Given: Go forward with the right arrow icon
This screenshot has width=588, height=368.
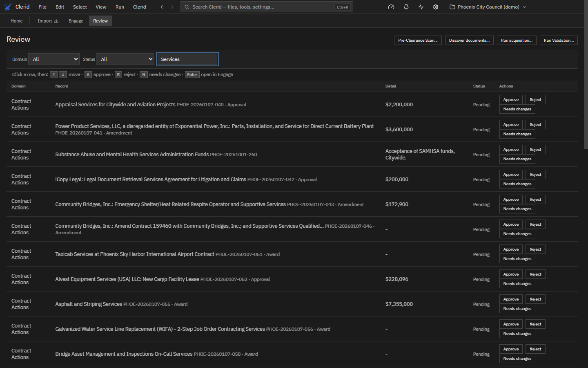Looking at the screenshot, I should (172, 7).
